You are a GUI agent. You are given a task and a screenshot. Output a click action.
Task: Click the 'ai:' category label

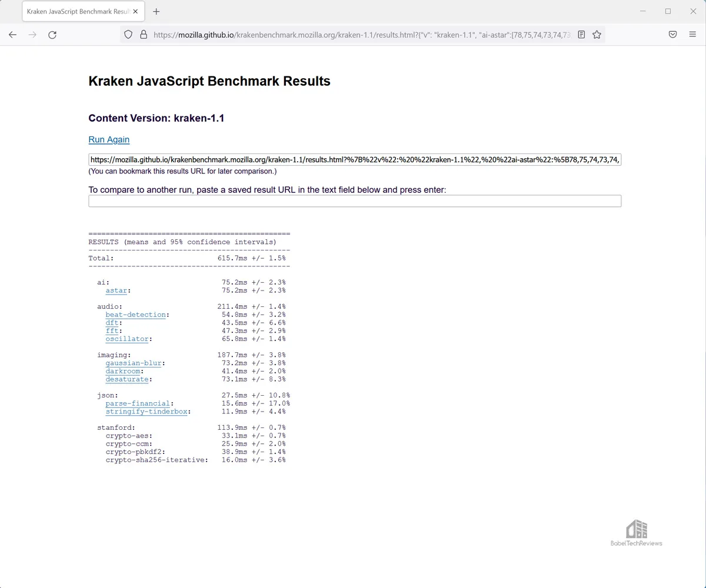click(104, 282)
